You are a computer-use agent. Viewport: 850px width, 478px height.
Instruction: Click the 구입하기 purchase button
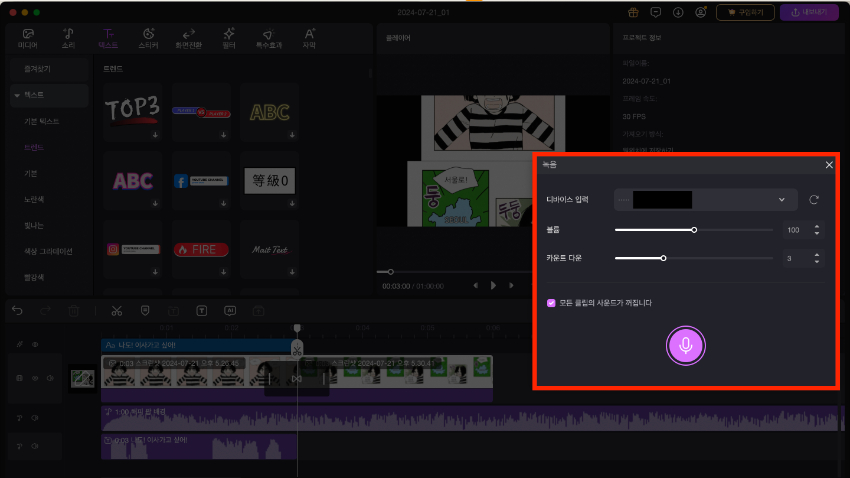[x=745, y=12]
